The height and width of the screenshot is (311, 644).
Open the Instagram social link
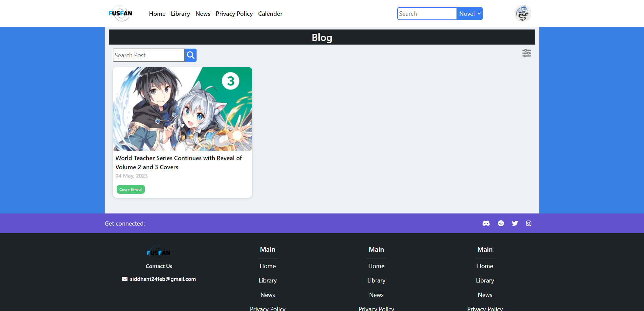coord(529,223)
